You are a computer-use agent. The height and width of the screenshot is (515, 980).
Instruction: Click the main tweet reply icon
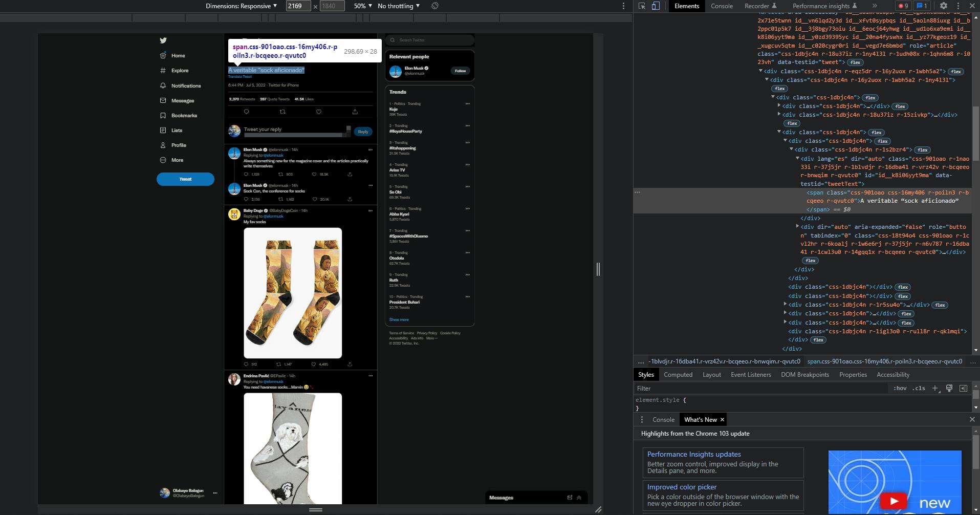click(246, 112)
